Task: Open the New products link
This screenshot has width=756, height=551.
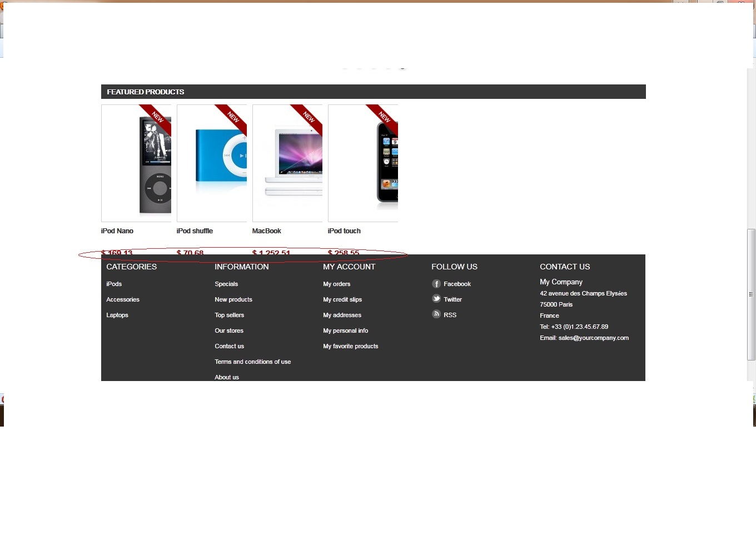Action: point(233,299)
